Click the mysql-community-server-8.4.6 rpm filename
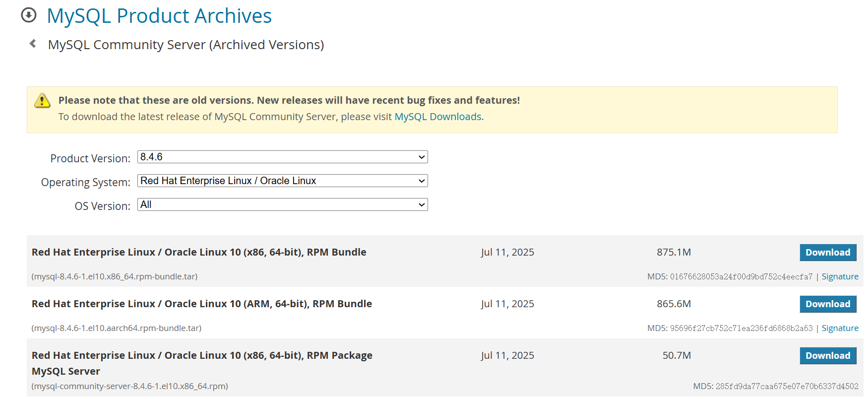The image size is (868, 399). 130,386
